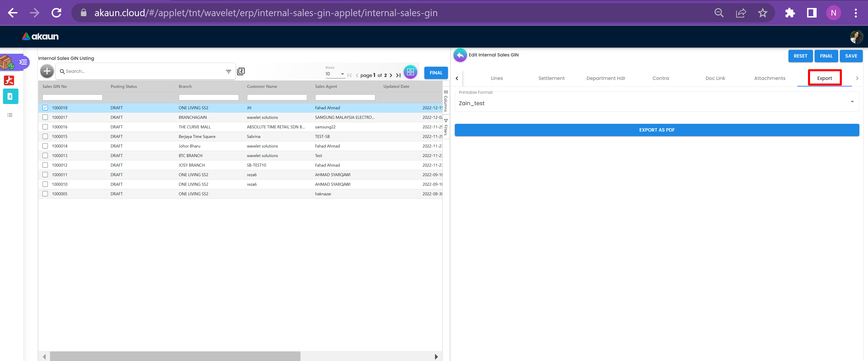
Task: Switch to the Settlement tab
Action: 551,78
